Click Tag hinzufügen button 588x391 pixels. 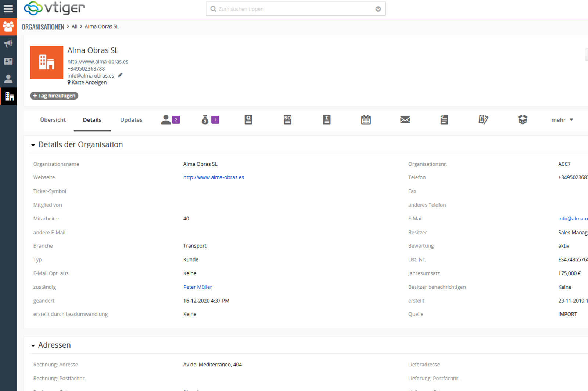coord(54,96)
